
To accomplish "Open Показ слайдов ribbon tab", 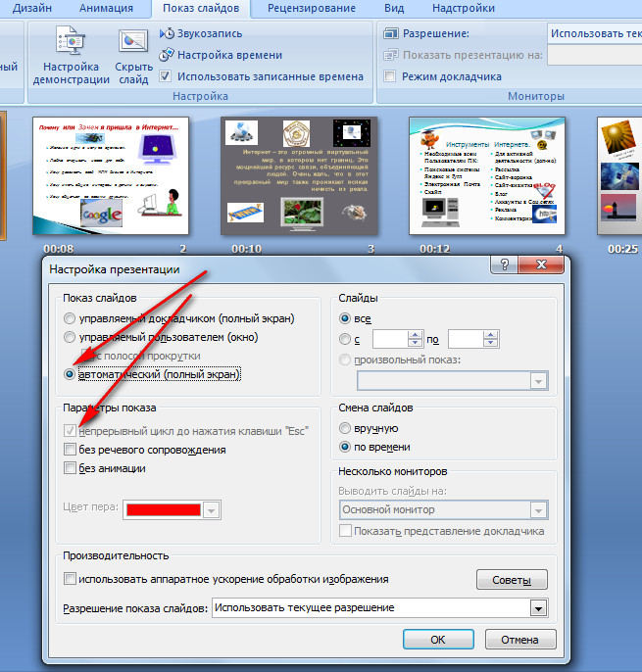I will (201, 8).
